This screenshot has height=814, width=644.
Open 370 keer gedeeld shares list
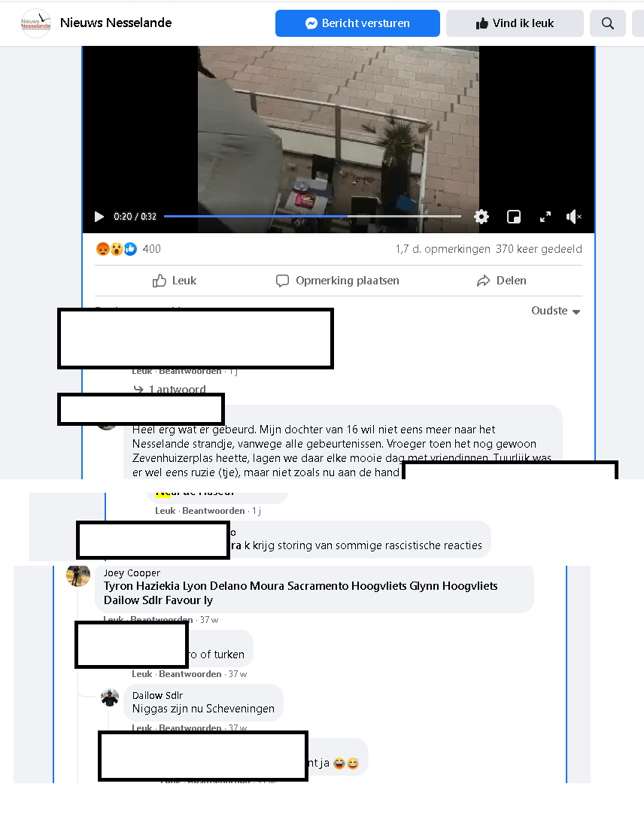pyautogui.click(x=539, y=249)
